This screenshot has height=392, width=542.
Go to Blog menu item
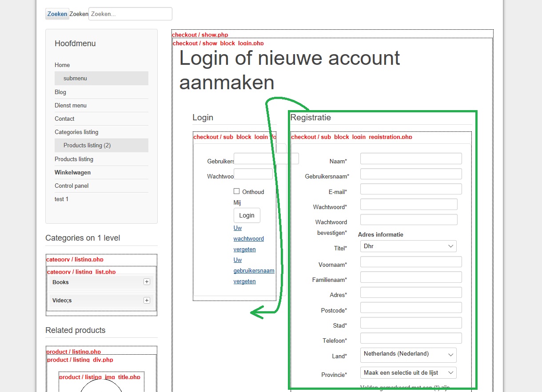[60, 92]
